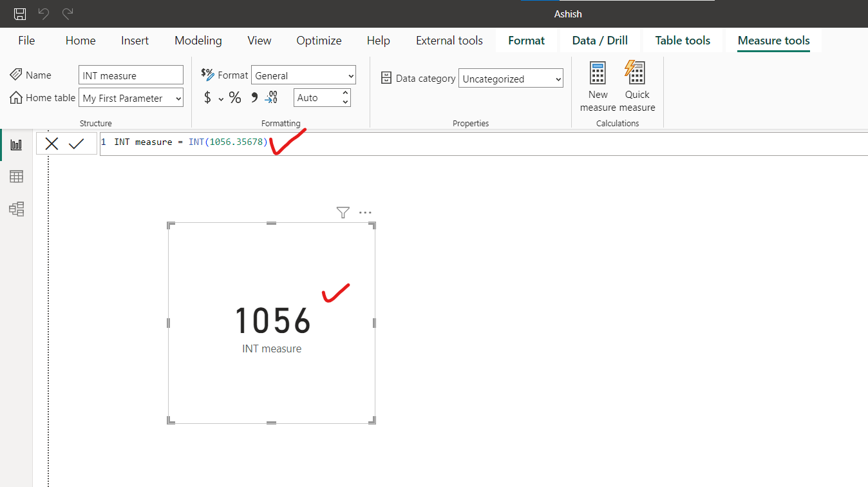Switch to Report view in sidebar
868x487 pixels.
click(16, 144)
